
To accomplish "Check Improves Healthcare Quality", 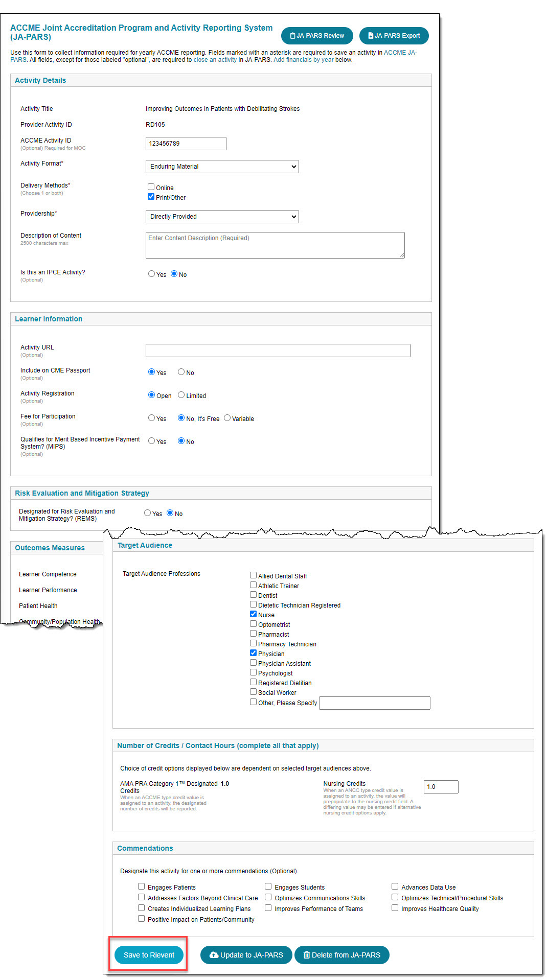I will pyautogui.click(x=395, y=908).
